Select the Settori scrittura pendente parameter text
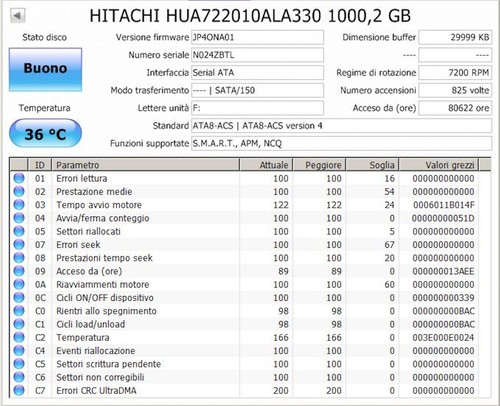The height and width of the screenshot is (406, 500). point(109,364)
